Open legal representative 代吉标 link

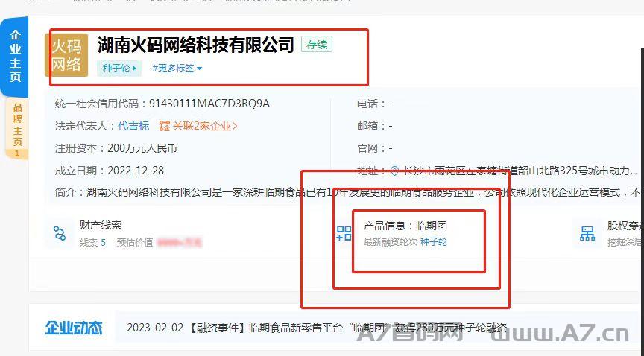133,126
